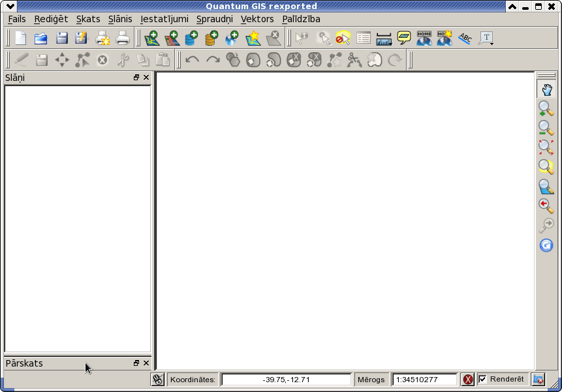562x392 pixels.
Task: Open the attribute table icon
Action: [364, 38]
